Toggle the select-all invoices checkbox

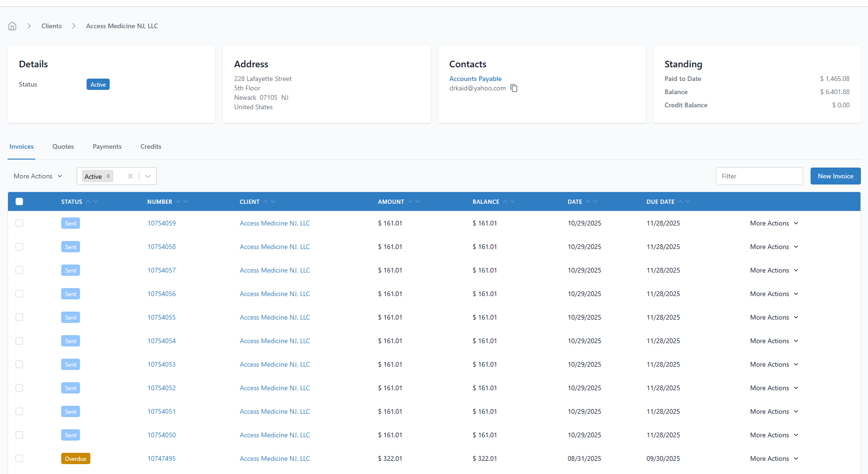click(x=19, y=201)
